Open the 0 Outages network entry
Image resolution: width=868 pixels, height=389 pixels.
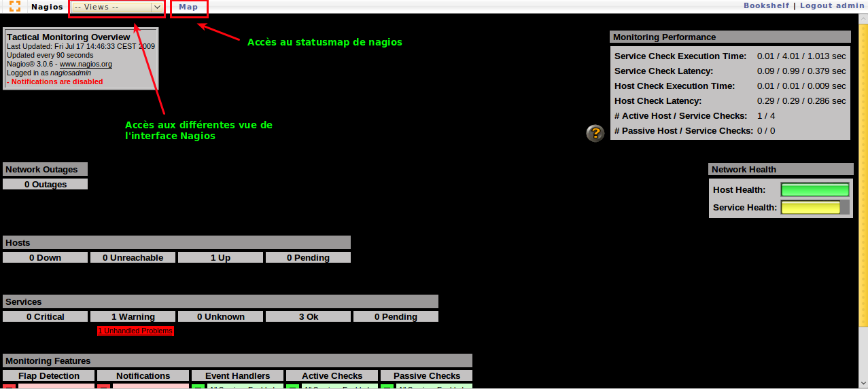point(46,185)
